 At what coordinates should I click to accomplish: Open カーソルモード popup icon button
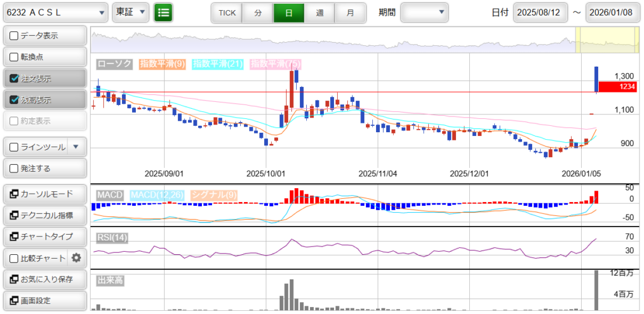click(x=45, y=194)
